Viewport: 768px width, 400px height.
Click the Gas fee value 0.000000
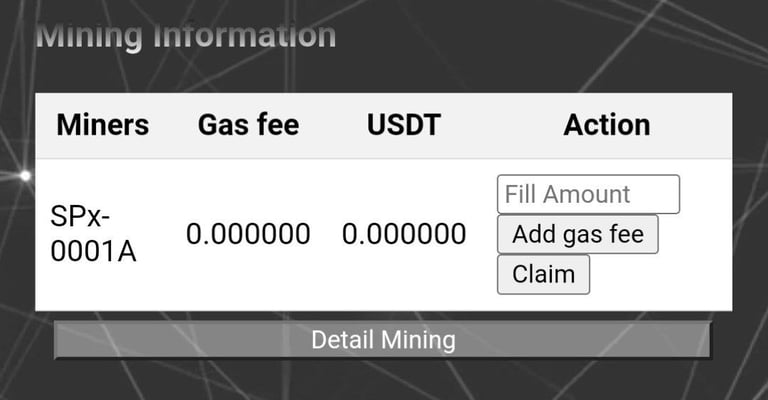(248, 234)
